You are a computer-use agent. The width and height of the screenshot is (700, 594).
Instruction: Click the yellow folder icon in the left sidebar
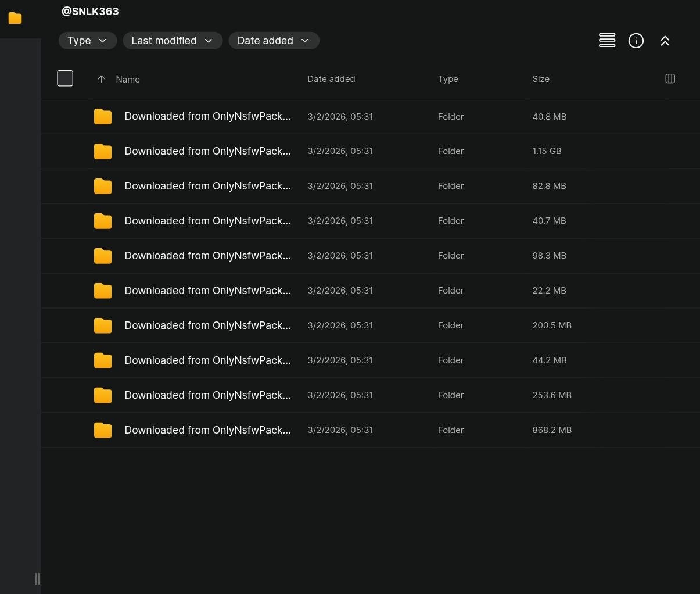(x=15, y=18)
